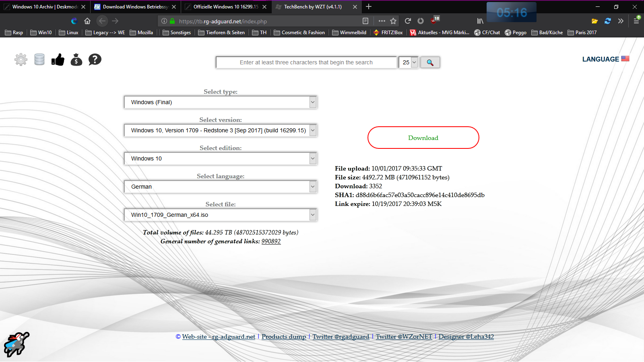
Task: Close the TechBench by WZT tab
Action: click(355, 7)
